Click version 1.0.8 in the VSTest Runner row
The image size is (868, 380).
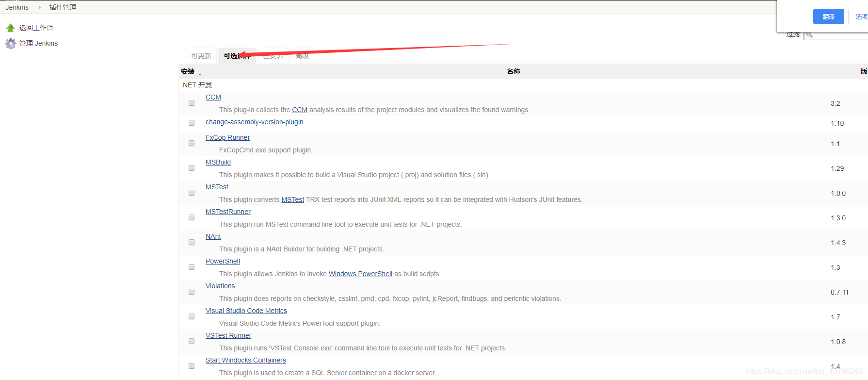click(x=838, y=342)
